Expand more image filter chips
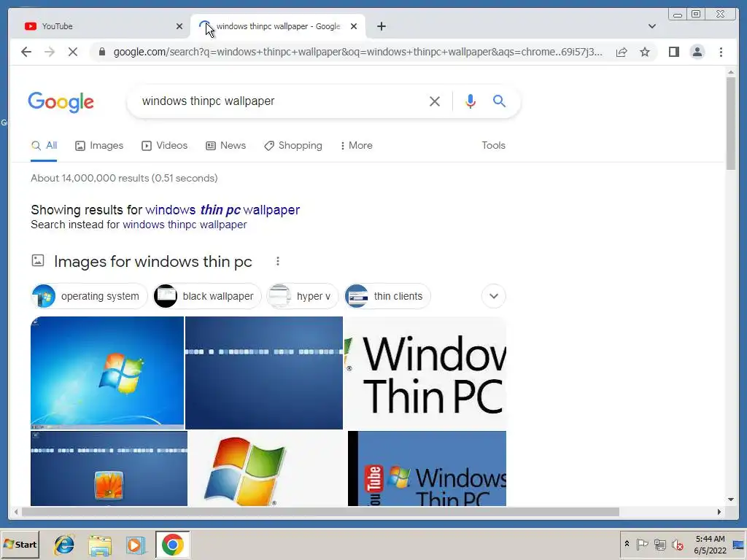The height and width of the screenshot is (560, 747). [x=494, y=296]
